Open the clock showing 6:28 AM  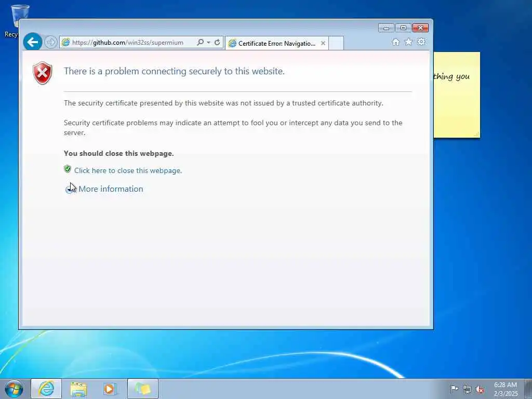coord(506,389)
